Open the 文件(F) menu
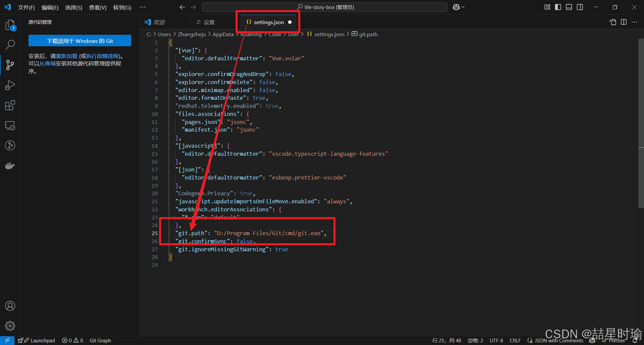Image resolution: width=644 pixels, height=345 pixels. pyautogui.click(x=26, y=7)
